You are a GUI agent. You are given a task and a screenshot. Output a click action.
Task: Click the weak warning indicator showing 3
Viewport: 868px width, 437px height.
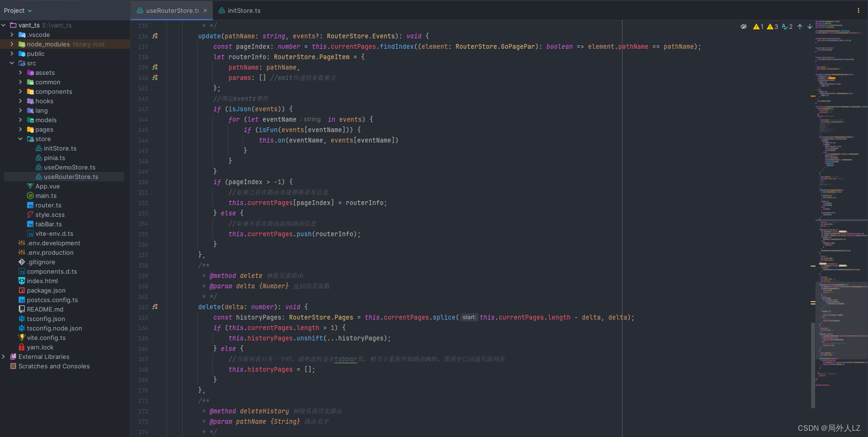pos(772,27)
